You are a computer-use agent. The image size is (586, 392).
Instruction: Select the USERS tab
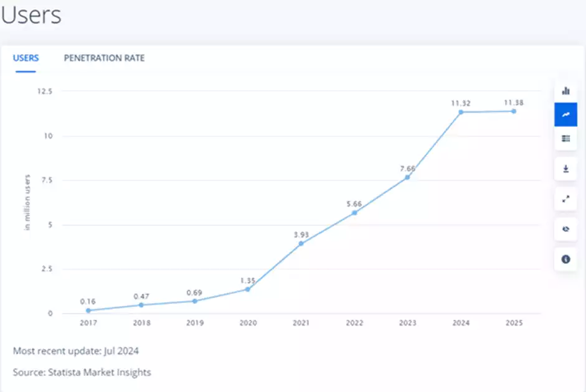click(26, 58)
